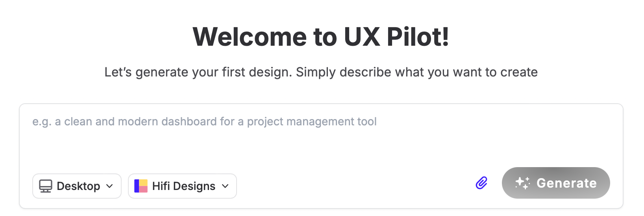Screen dimensions: 644x216
Task: Click the blue bar in the Hifi icon
Action: point(137,186)
